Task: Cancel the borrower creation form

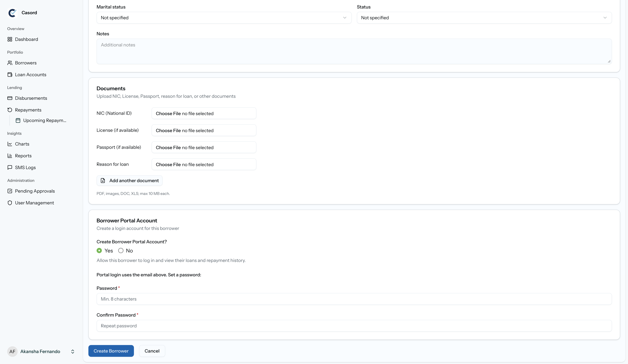Action: [x=152, y=351]
